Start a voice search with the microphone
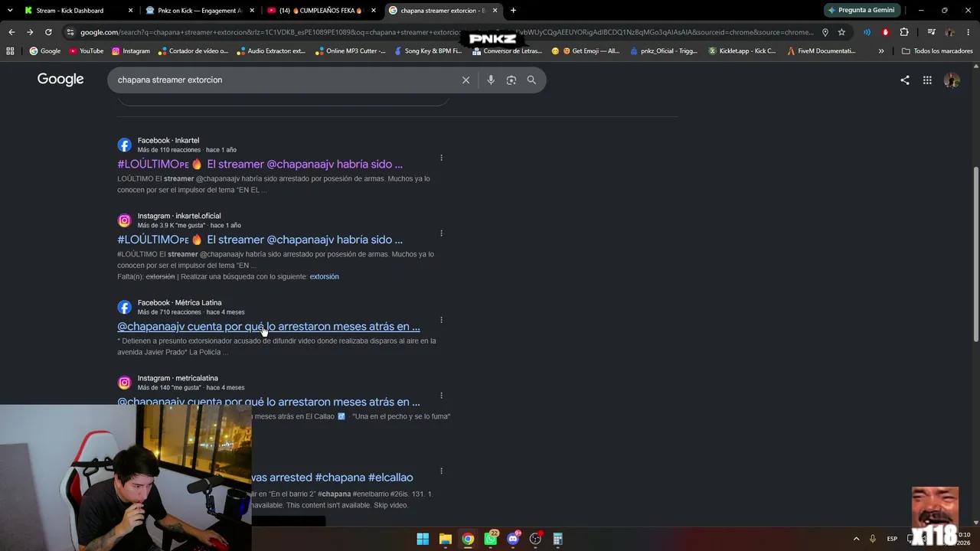This screenshot has height=551, width=980. point(491,80)
